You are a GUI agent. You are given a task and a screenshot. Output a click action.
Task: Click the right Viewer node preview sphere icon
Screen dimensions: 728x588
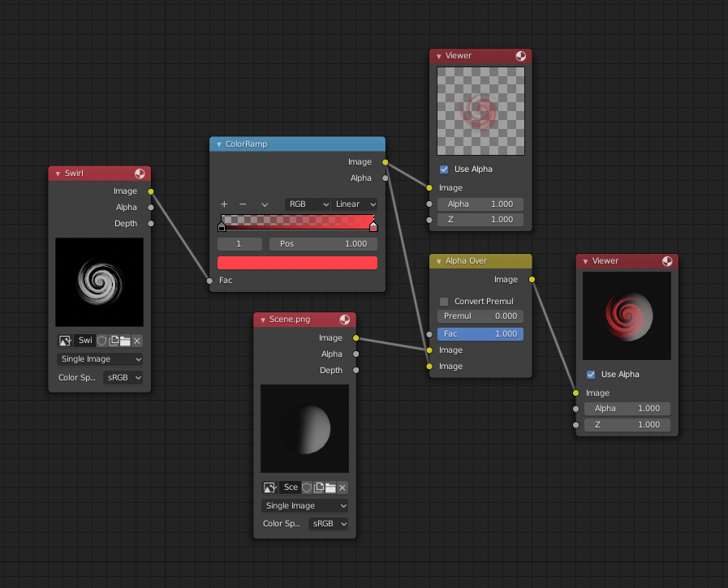[x=667, y=261]
